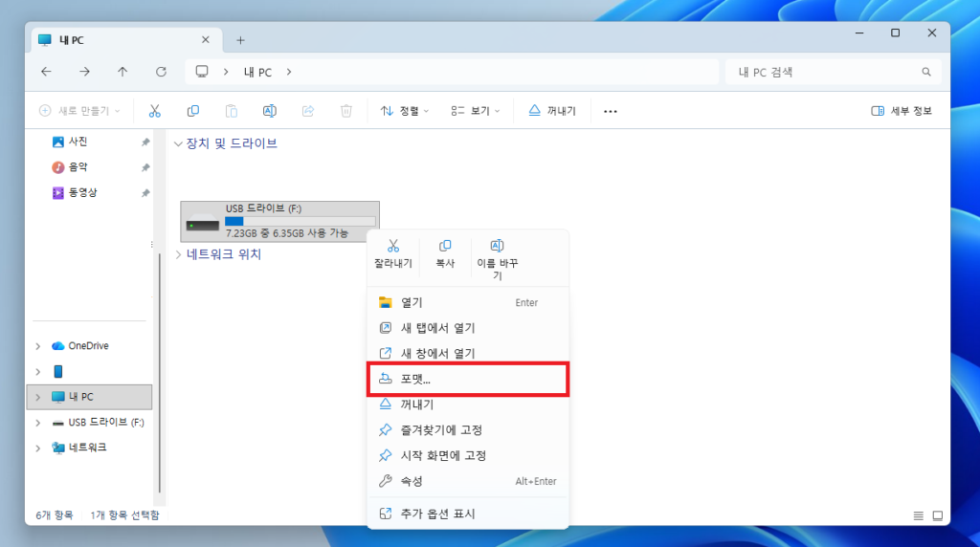Collapse the 장치 및 드라이브 section
Image resolution: width=980 pixels, height=547 pixels.
[x=178, y=143]
